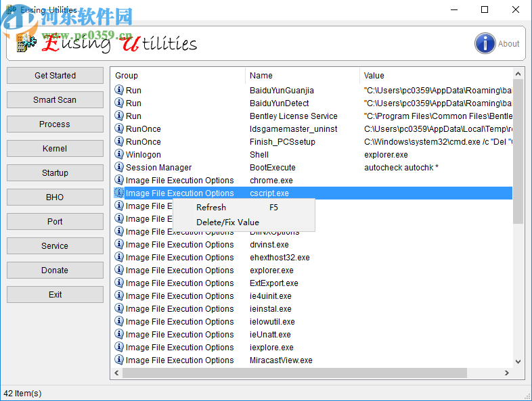Click info icon of ielowutil.exe row
The image size is (532, 401).
(118, 321)
